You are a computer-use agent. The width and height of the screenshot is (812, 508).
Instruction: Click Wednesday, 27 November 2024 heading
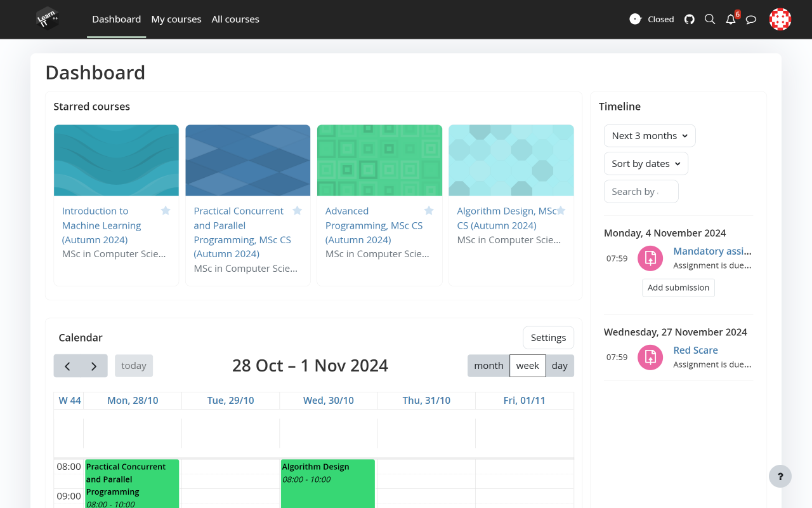675,332
